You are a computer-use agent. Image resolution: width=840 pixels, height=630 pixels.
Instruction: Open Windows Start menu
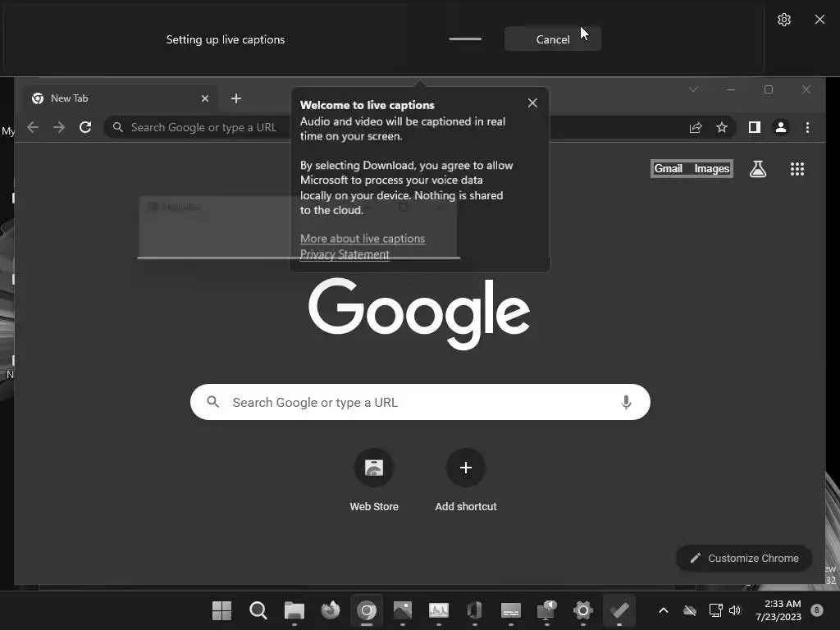point(221,610)
